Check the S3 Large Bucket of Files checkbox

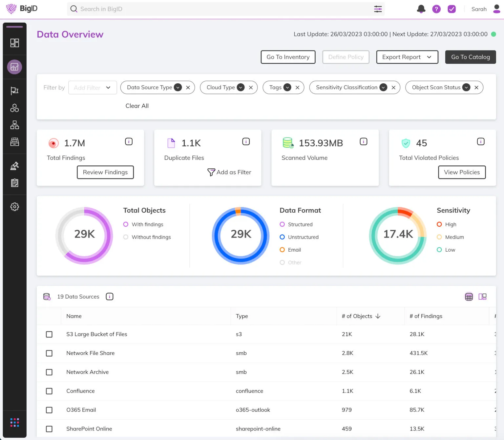49,334
